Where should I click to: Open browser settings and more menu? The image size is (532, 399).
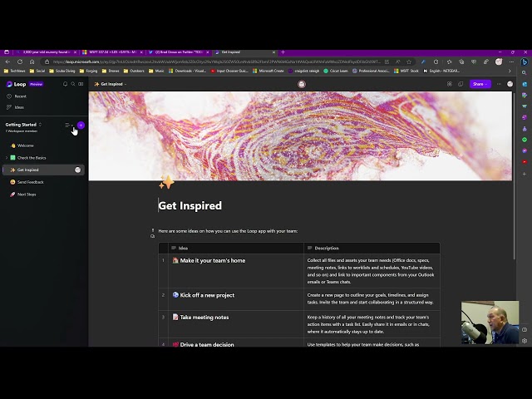point(511,62)
